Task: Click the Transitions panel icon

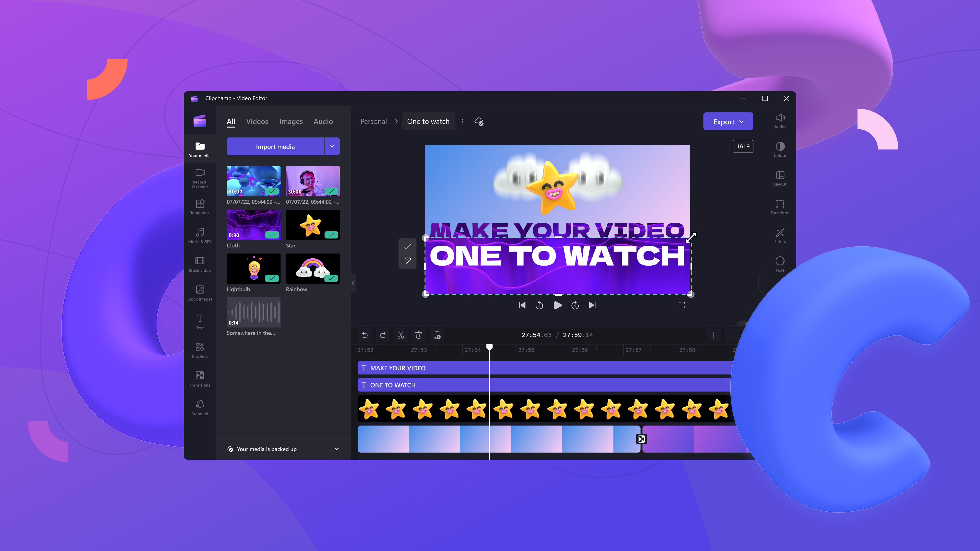Action: coord(200,378)
